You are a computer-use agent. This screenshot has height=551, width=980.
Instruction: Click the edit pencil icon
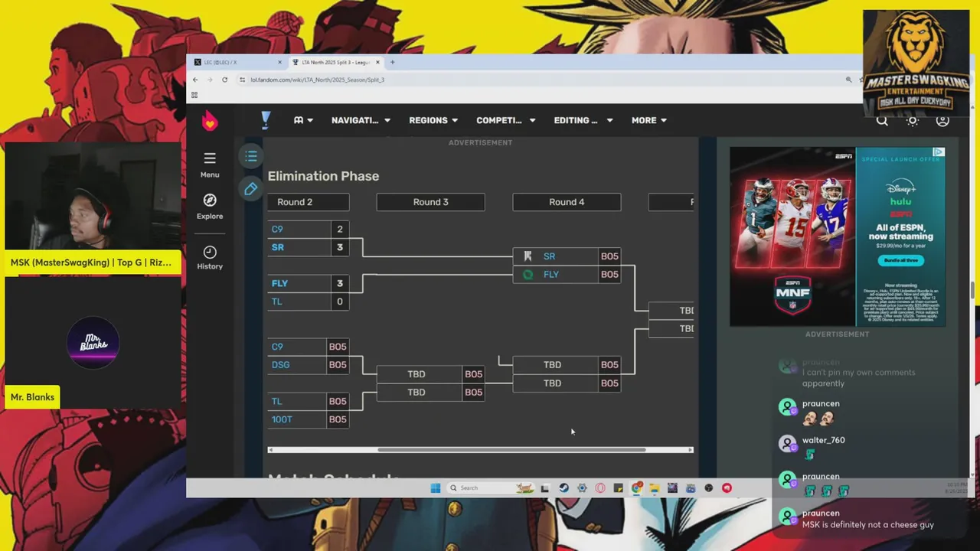(251, 189)
